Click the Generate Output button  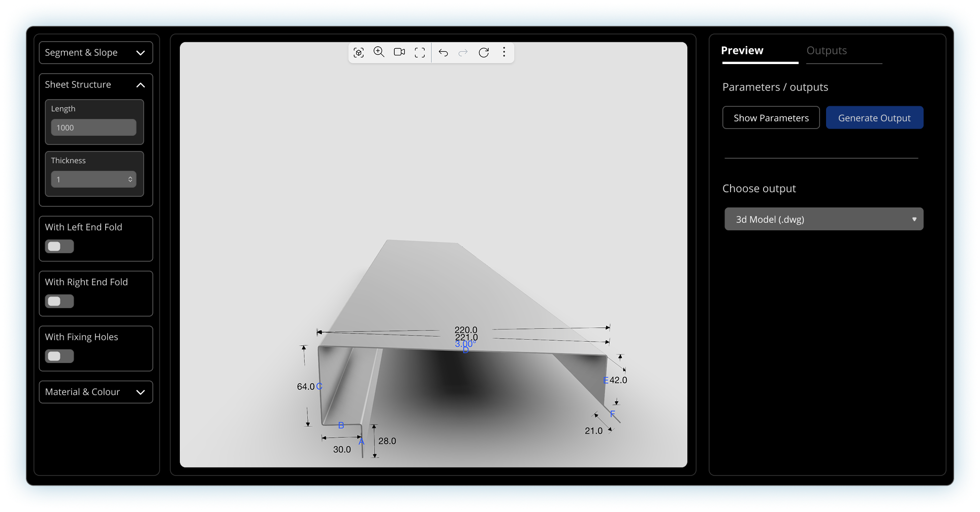point(874,118)
